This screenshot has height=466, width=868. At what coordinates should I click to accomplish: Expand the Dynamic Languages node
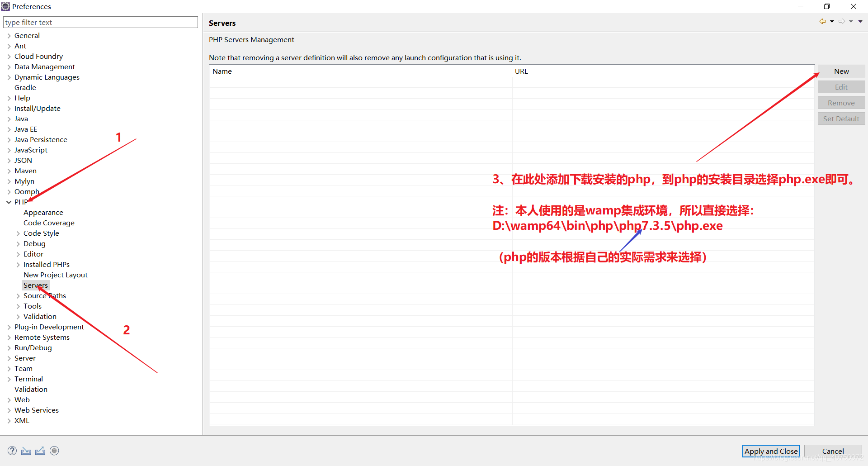coord(9,77)
